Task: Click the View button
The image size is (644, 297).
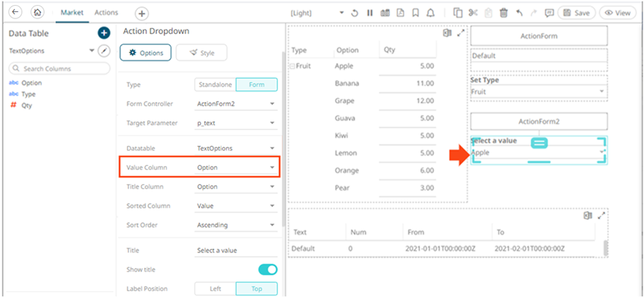Action: tap(618, 13)
